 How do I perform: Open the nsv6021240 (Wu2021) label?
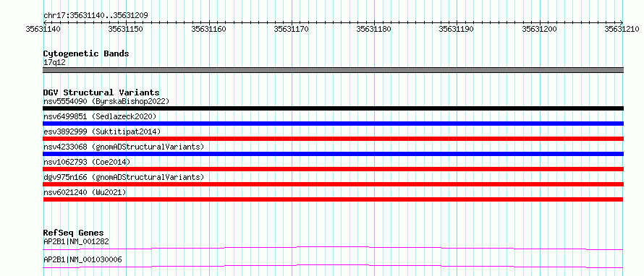(85, 192)
